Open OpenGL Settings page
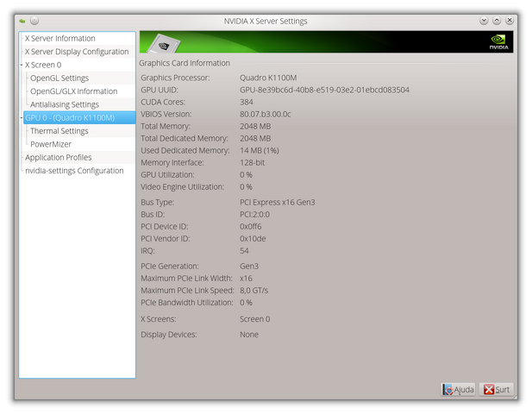Viewport: 532px width, 414px height. [x=59, y=78]
